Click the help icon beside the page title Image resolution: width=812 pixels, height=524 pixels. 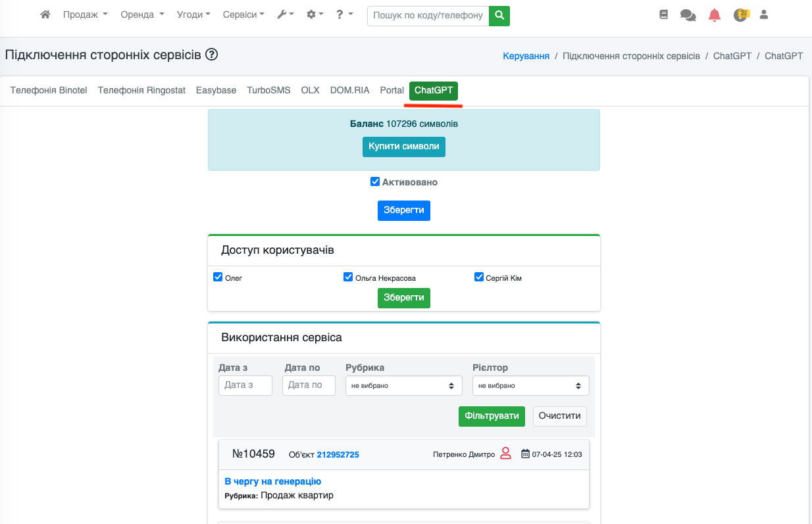click(x=211, y=55)
